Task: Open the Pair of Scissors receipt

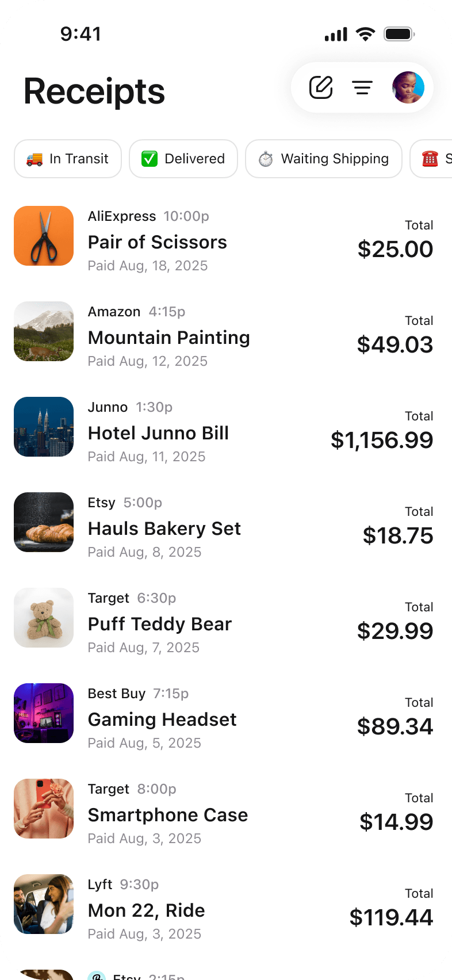Action: [x=157, y=242]
